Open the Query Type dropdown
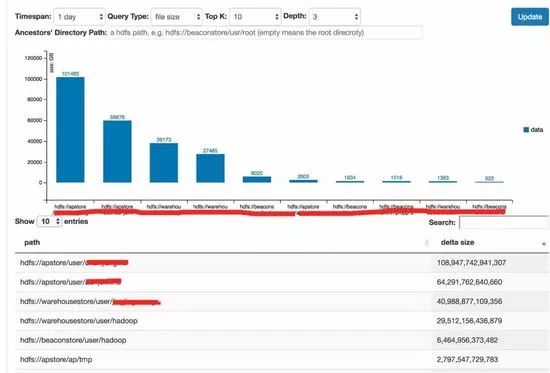The height and width of the screenshot is (373, 550). point(176,17)
